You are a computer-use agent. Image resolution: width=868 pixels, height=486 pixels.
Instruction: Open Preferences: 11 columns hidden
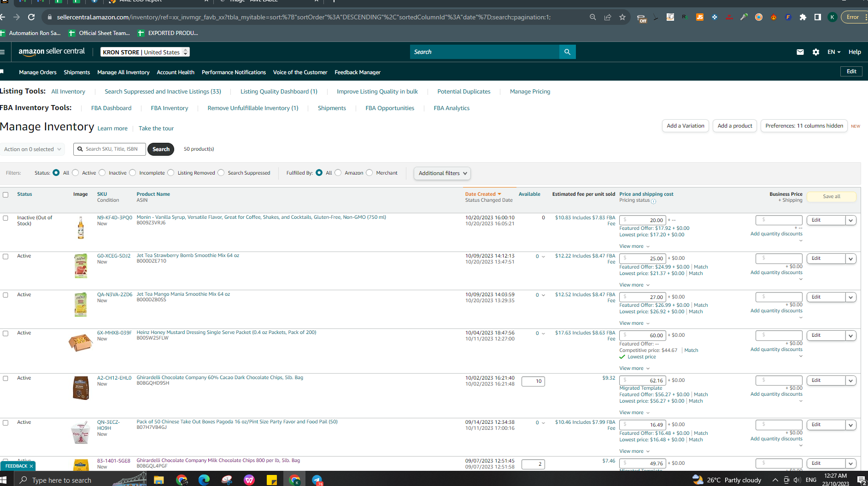804,126
